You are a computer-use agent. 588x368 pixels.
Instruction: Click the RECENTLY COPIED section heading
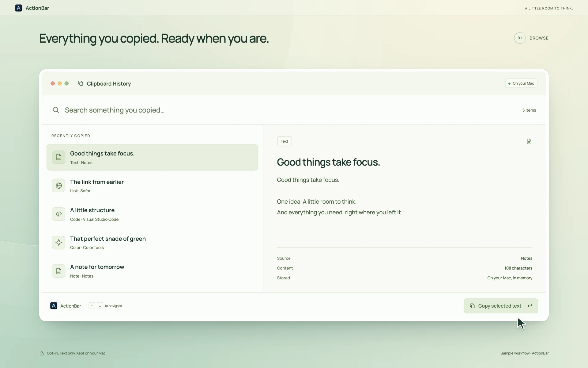[x=71, y=136]
